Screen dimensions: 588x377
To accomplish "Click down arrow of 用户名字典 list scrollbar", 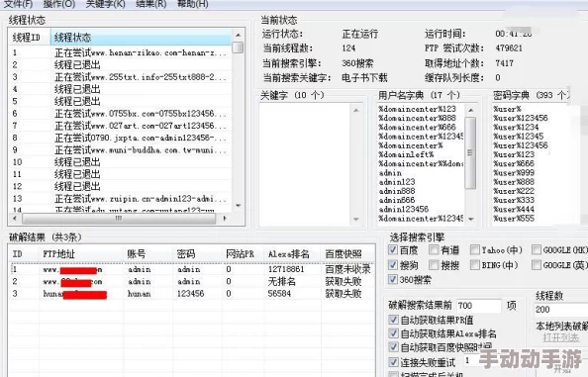I will coord(471,219).
